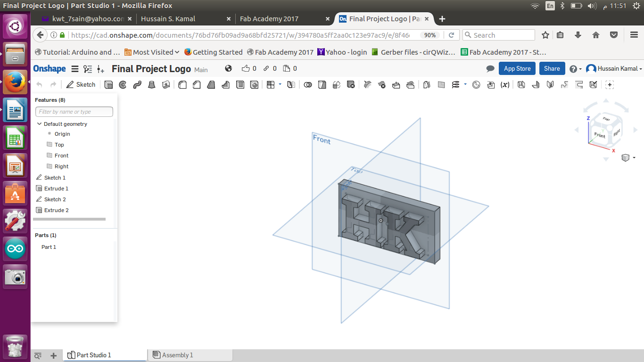Click the Sketch button
The image size is (644, 362).
(x=81, y=85)
